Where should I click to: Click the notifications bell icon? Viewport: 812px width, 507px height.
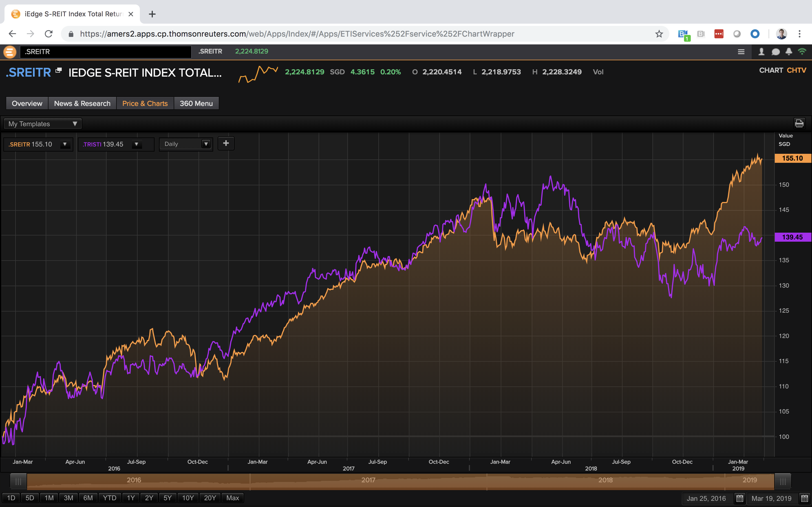tap(789, 52)
